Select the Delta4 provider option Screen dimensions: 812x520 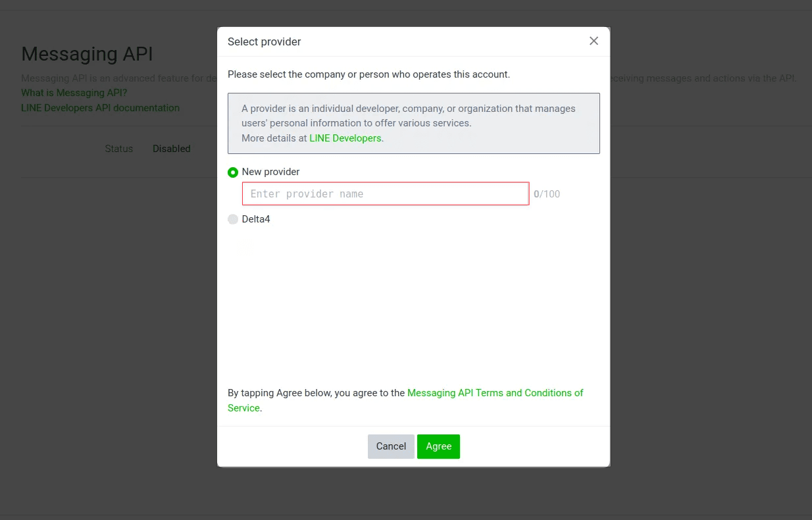[x=232, y=219]
